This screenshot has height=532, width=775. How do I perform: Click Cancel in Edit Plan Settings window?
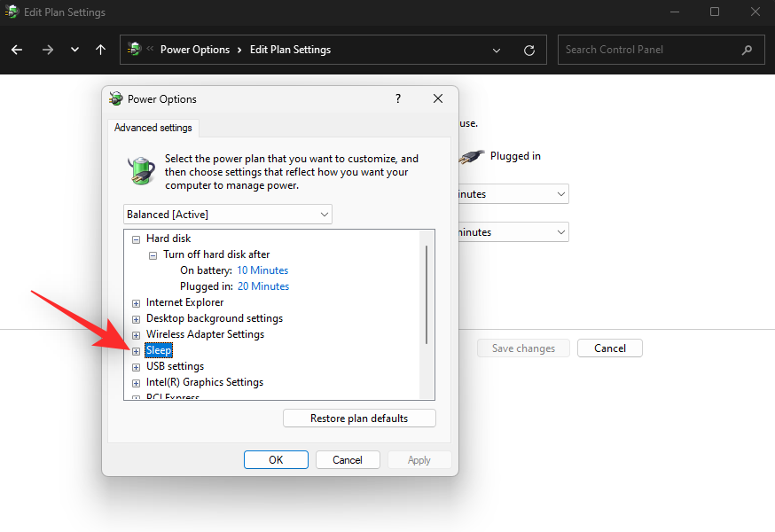(610, 348)
